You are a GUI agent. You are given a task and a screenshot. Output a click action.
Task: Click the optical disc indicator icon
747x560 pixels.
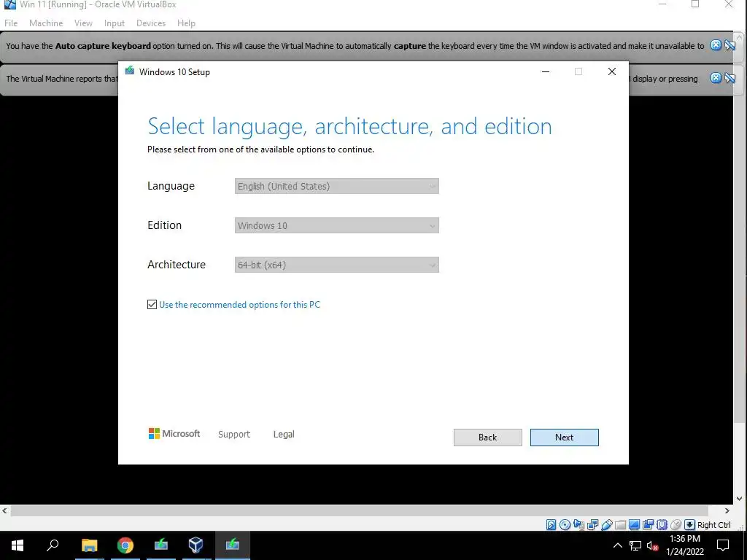click(x=565, y=525)
